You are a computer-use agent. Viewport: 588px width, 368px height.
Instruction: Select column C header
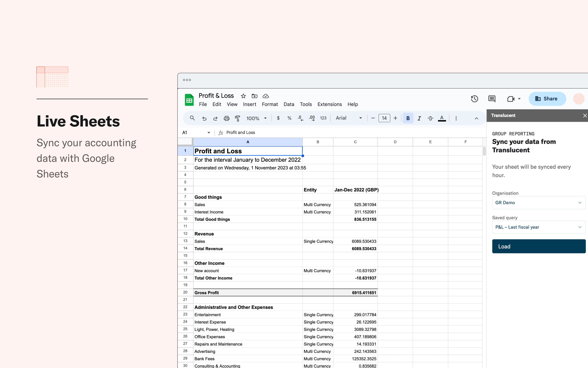tap(355, 142)
